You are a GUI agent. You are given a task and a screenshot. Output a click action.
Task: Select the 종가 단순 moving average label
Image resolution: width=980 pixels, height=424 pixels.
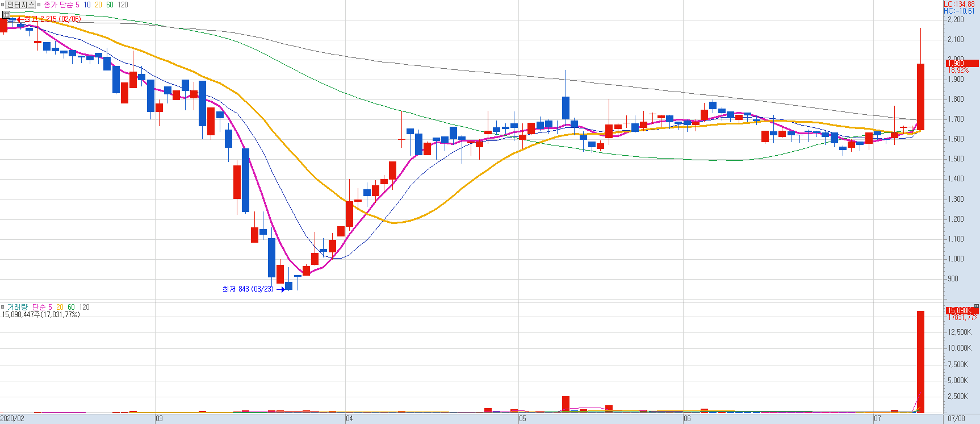58,5
